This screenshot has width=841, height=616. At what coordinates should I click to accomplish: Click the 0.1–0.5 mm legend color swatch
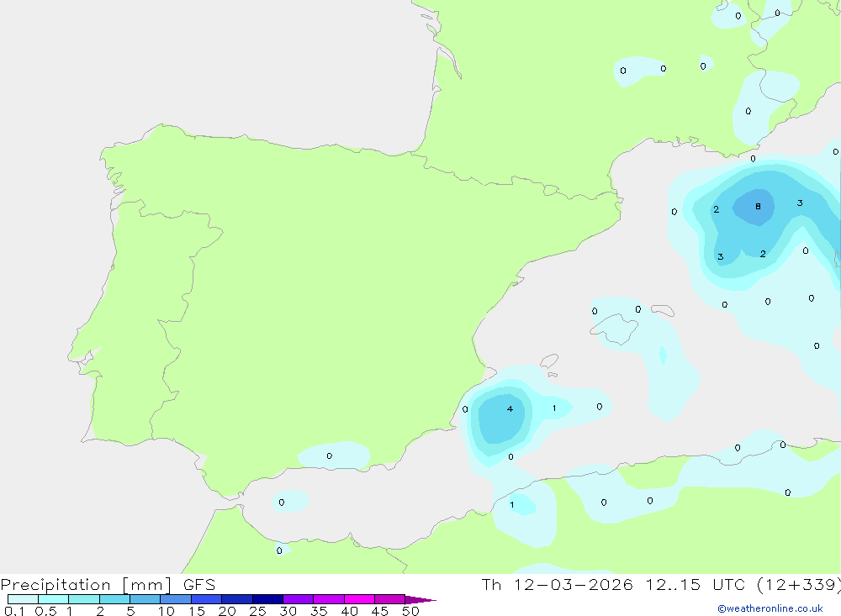click(x=23, y=599)
